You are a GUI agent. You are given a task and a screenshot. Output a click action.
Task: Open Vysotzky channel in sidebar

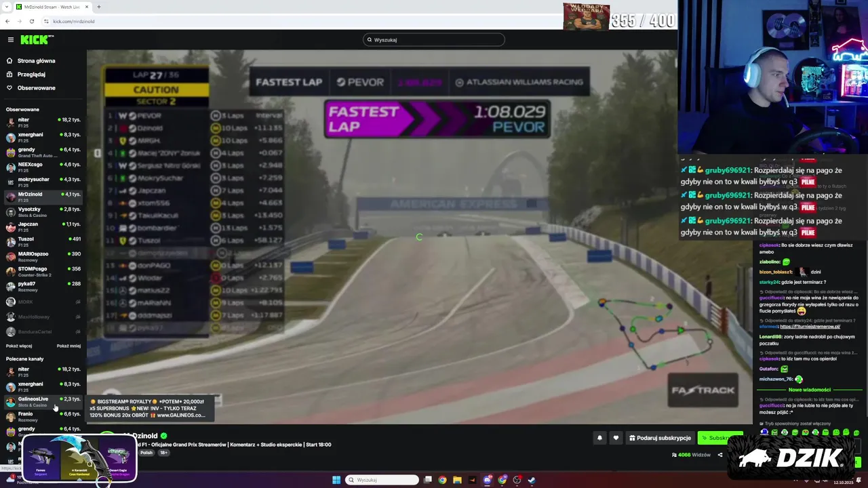coord(43,212)
